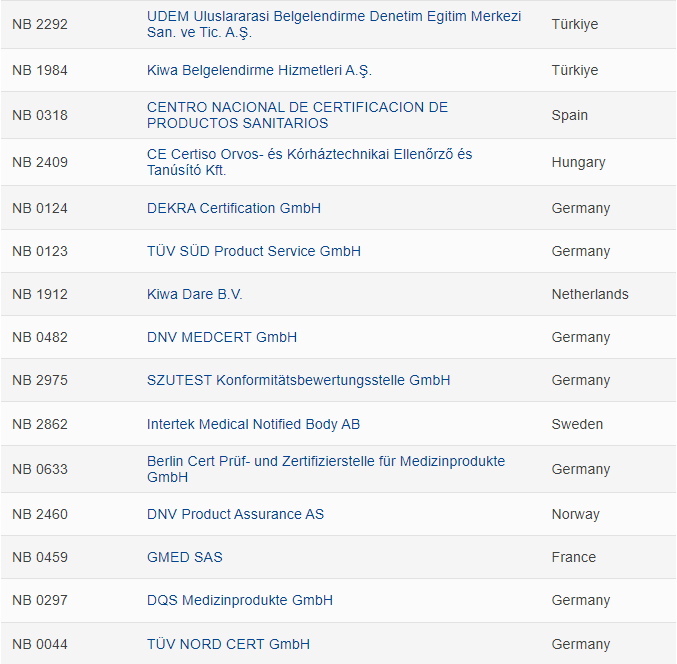Screen dimensions: 677x664
Task: Open TÜV NORD CERT GmbH link
Action: pos(228,644)
